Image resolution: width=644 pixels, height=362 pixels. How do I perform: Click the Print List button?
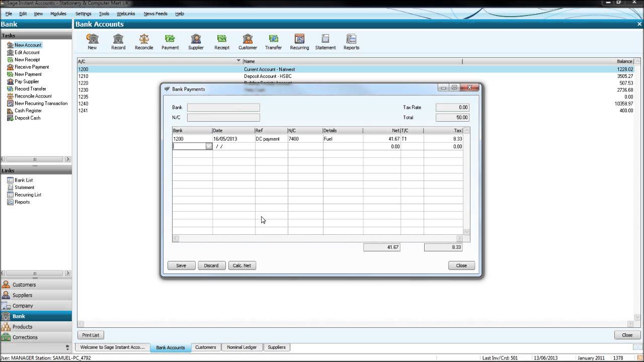(x=91, y=335)
